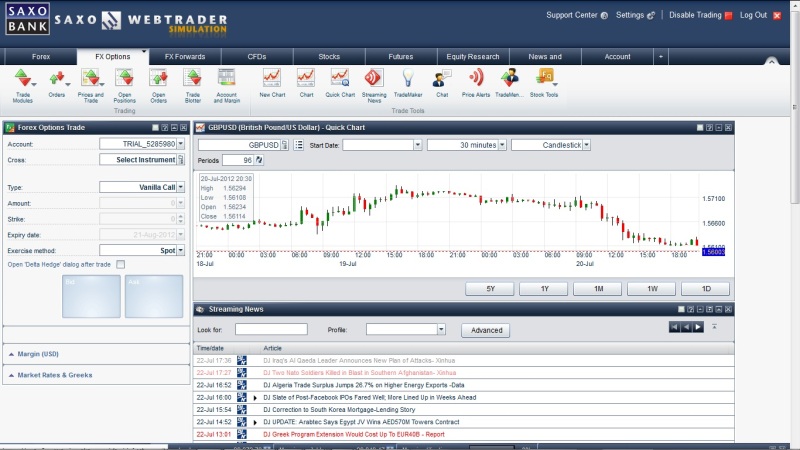
Task: Set chart range to 1W
Action: (x=653, y=289)
